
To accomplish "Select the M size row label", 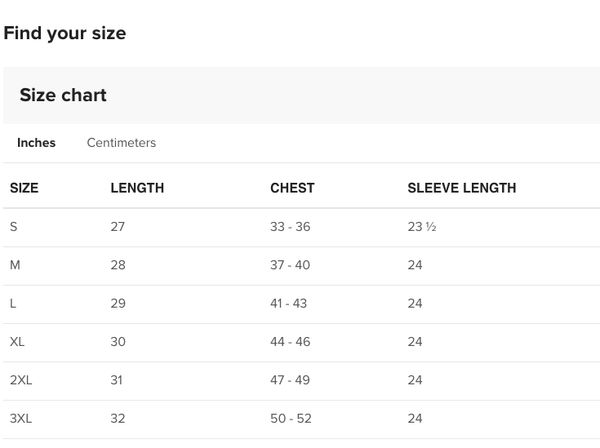I will [15, 265].
